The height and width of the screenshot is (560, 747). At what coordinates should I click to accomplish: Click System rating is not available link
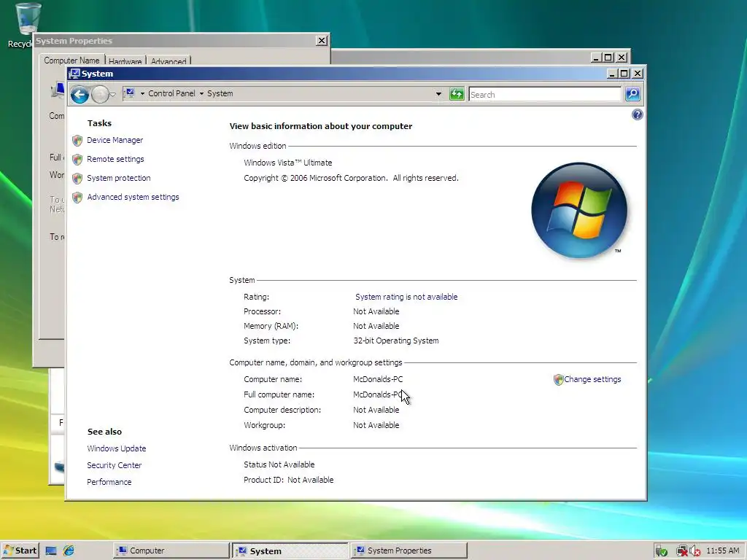coord(406,297)
